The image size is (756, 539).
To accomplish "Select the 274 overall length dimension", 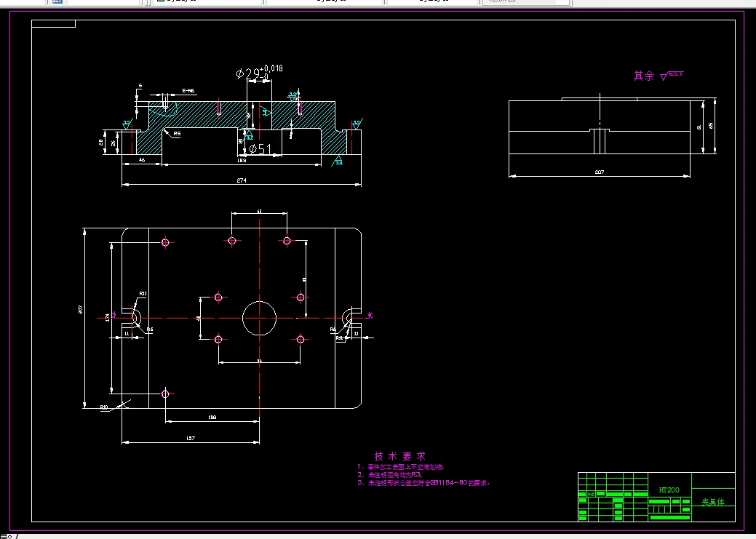I will (x=242, y=180).
